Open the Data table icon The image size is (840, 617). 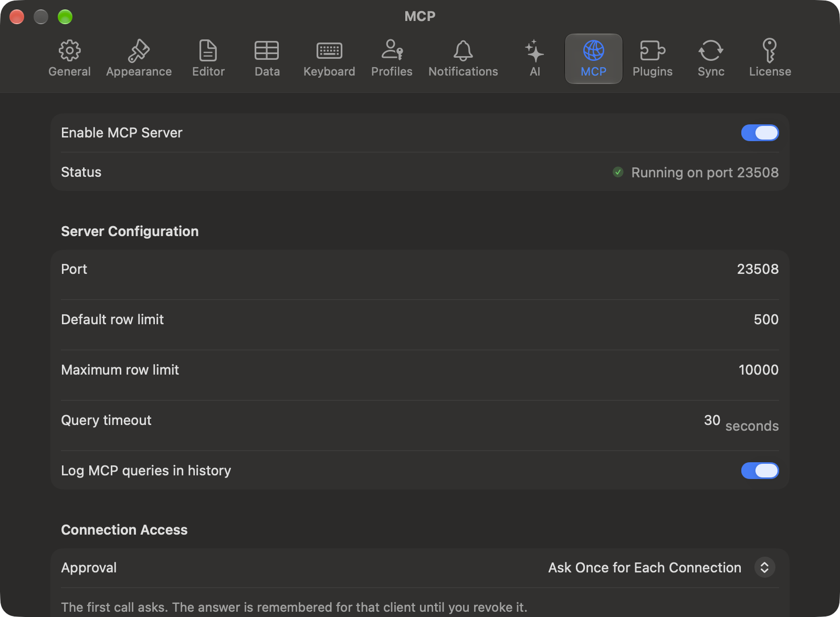[x=267, y=51]
